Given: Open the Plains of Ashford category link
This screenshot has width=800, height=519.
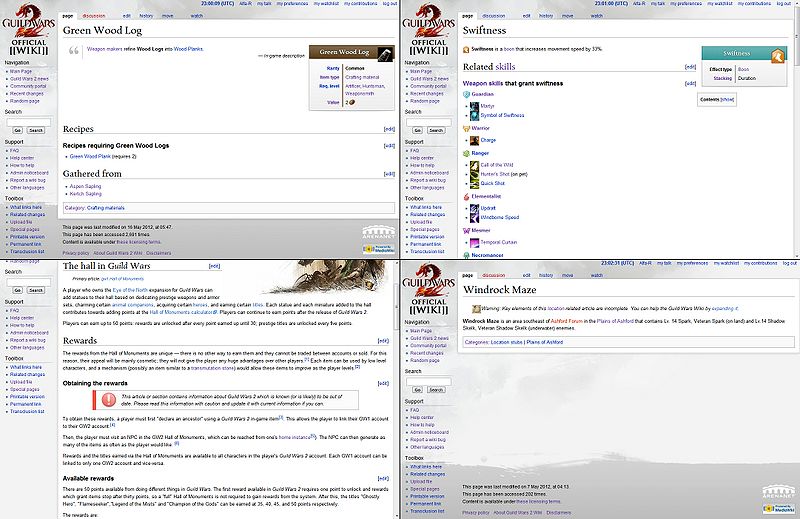Looking at the screenshot, I should click(x=544, y=342).
